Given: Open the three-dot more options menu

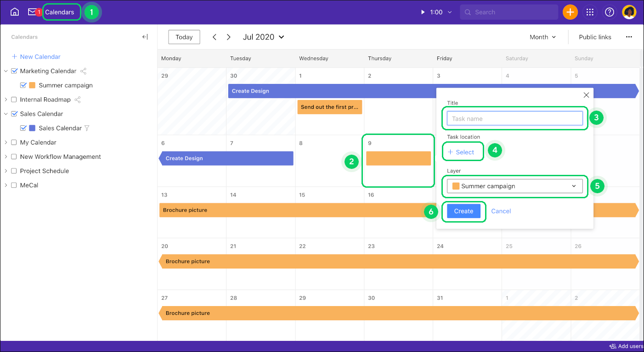Looking at the screenshot, I should point(629,37).
